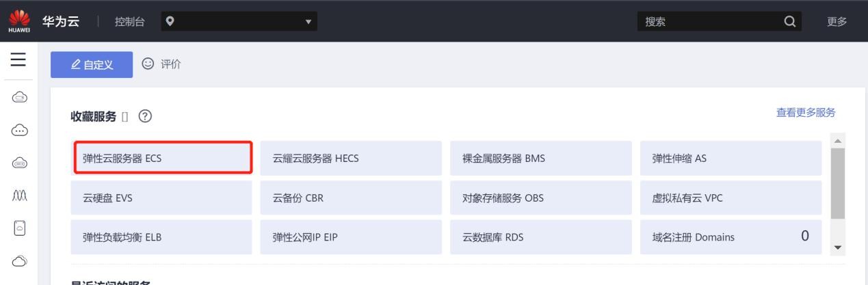Click the Huawei logo icon
The height and width of the screenshot is (285, 868).
click(18, 21)
